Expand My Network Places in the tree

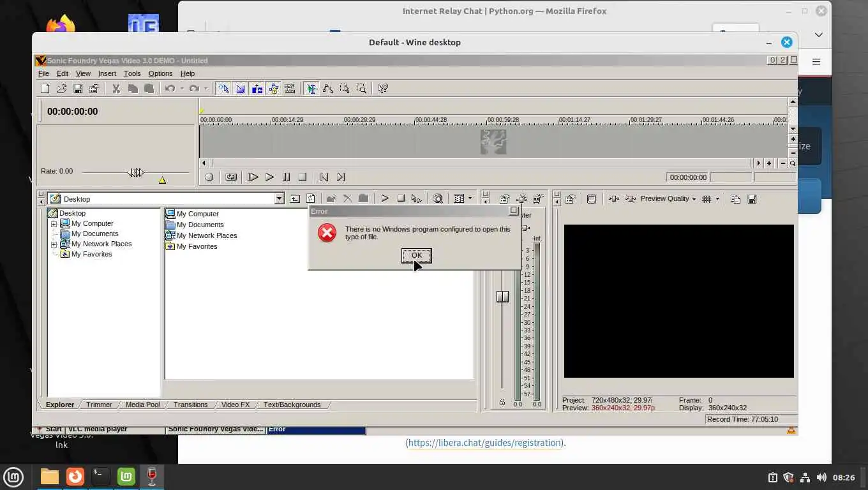click(54, 244)
